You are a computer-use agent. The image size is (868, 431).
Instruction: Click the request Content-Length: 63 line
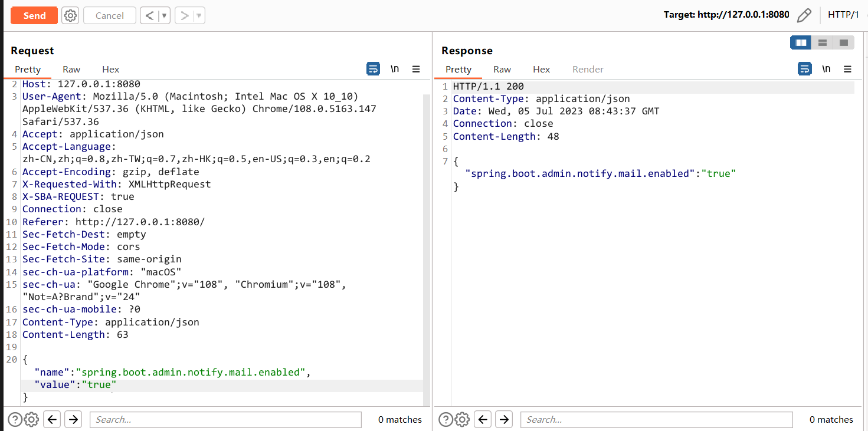pyautogui.click(x=76, y=335)
